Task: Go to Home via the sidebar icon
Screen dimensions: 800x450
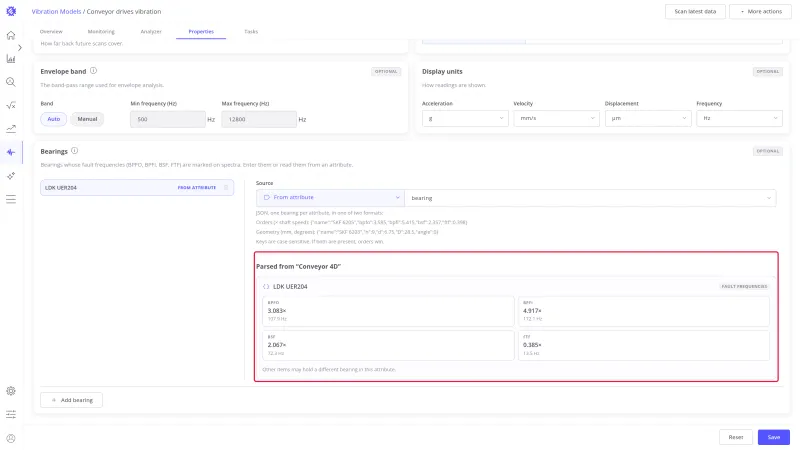Action: 11,35
